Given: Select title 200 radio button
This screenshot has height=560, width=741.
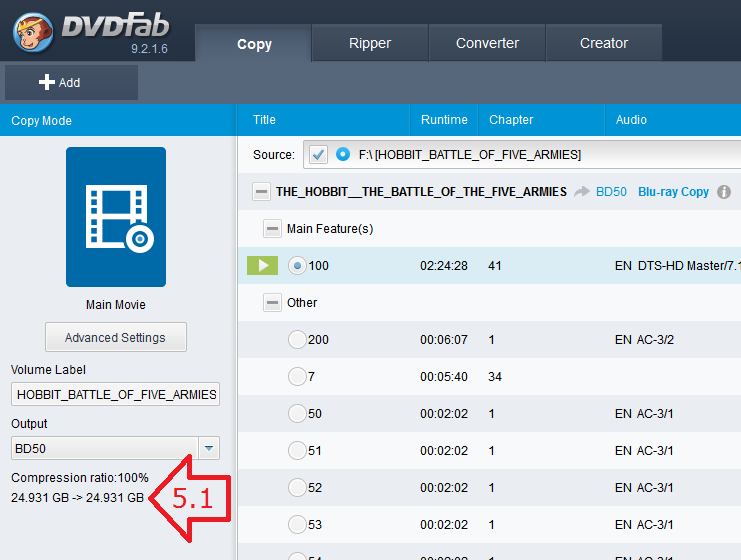Looking at the screenshot, I should click(x=297, y=339).
